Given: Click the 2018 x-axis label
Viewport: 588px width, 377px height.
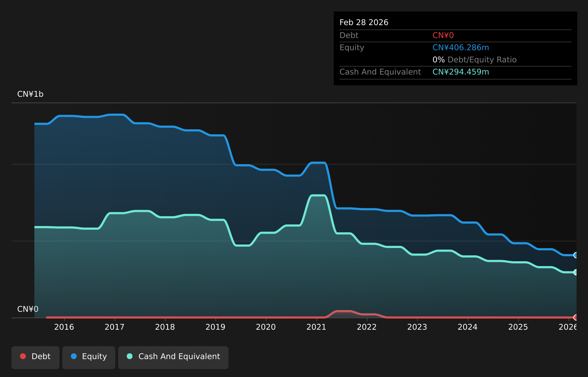Looking at the screenshot, I should [165, 327].
